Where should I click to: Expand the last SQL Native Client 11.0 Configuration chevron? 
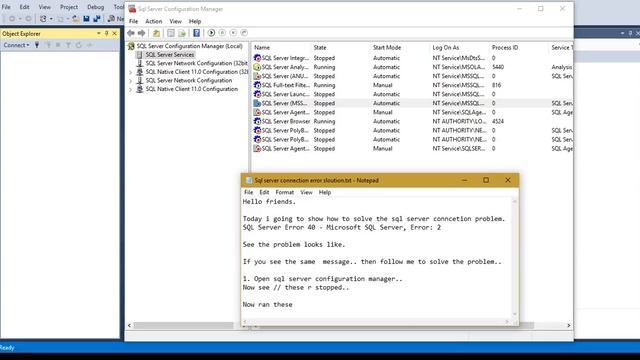coord(131,89)
